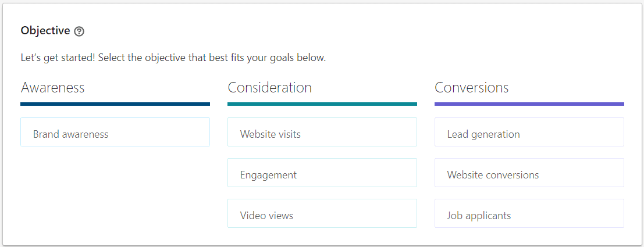Click the "Select the objective that best fits" sentence
The width and height of the screenshot is (644, 247).
pos(173,58)
